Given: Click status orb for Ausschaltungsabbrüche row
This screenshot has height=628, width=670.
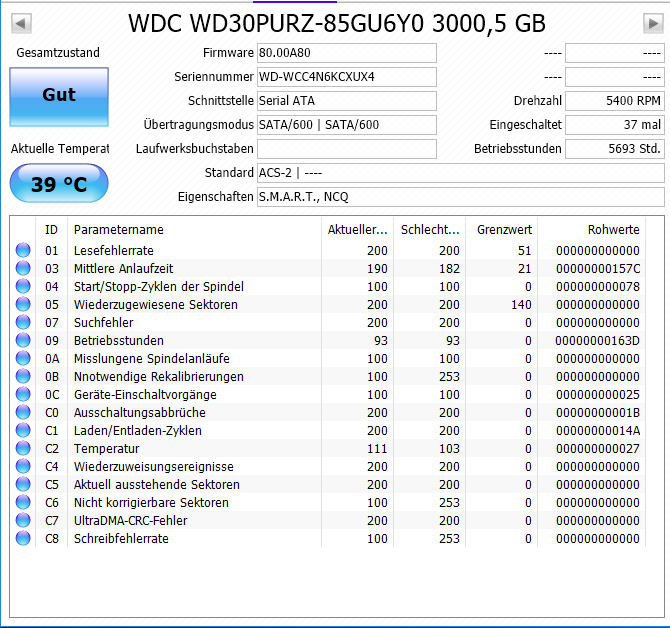Looking at the screenshot, I should 23,412.
